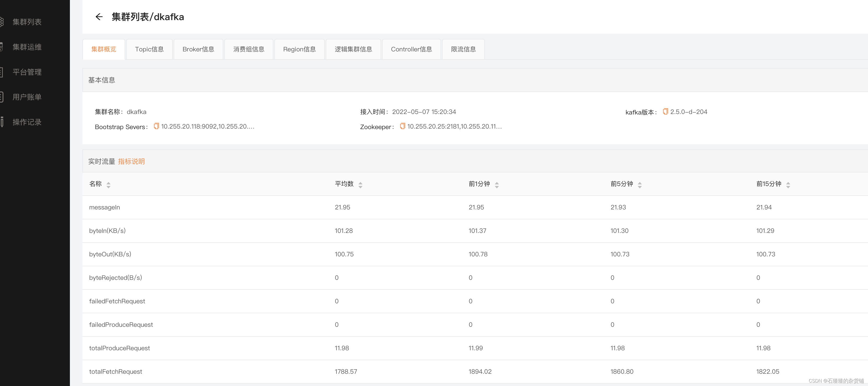868x386 pixels.
Task: Click the byteIn 1-minute value 101.37
Action: point(478,231)
